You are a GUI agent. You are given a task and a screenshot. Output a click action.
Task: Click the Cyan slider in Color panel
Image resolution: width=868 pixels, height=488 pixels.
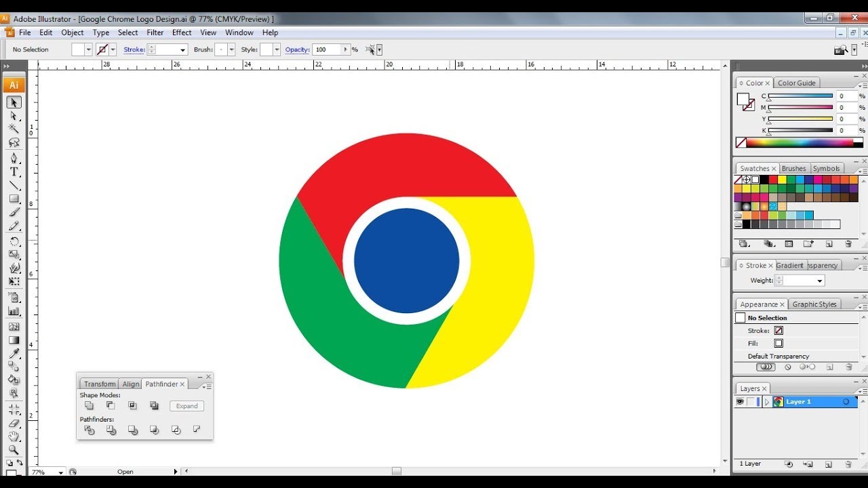click(x=800, y=96)
